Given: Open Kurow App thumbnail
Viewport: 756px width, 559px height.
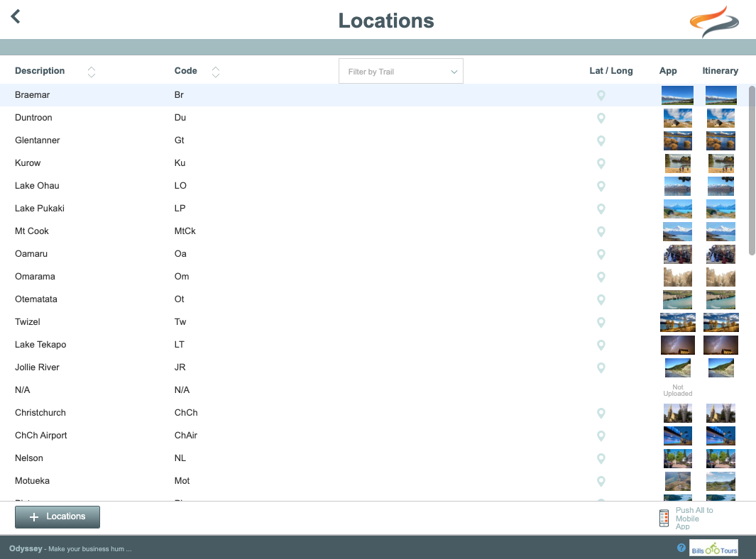Looking at the screenshot, I should (x=677, y=163).
